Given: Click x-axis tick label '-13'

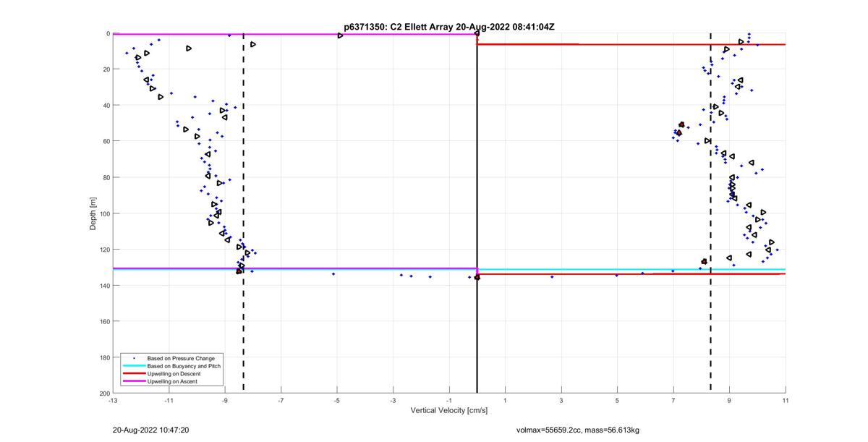Looking at the screenshot, I should point(113,400).
